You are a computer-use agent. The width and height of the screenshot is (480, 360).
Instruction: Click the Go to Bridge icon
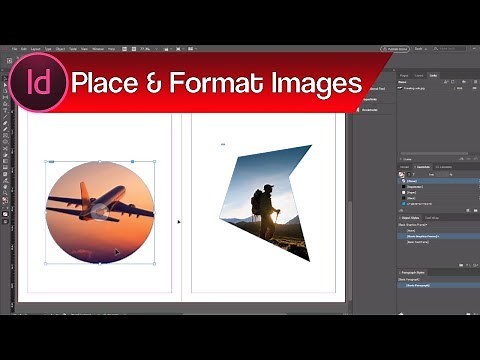point(124,49)
